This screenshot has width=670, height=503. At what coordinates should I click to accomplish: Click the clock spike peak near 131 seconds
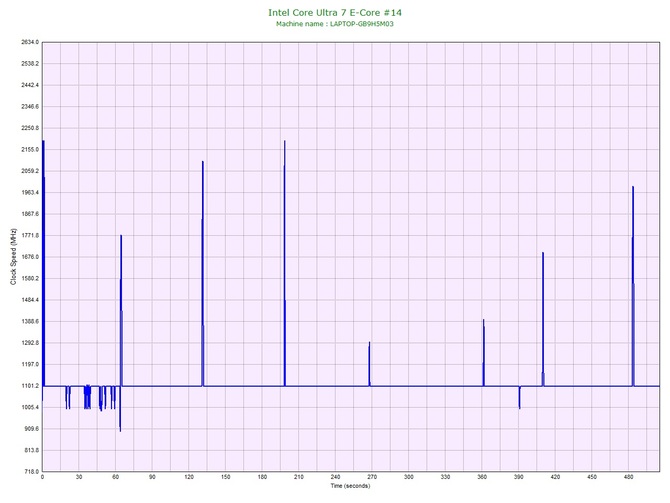coord(203,162)
